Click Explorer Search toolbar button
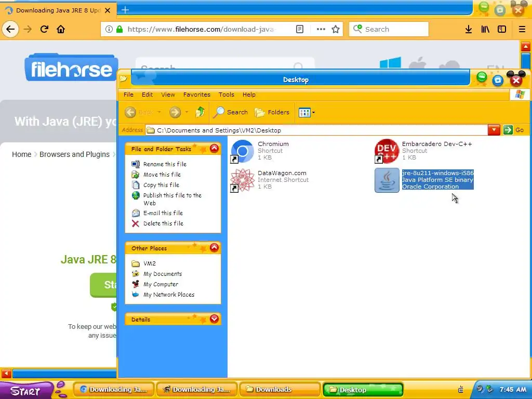Viewport: 532px width, 399px height. 230,112
